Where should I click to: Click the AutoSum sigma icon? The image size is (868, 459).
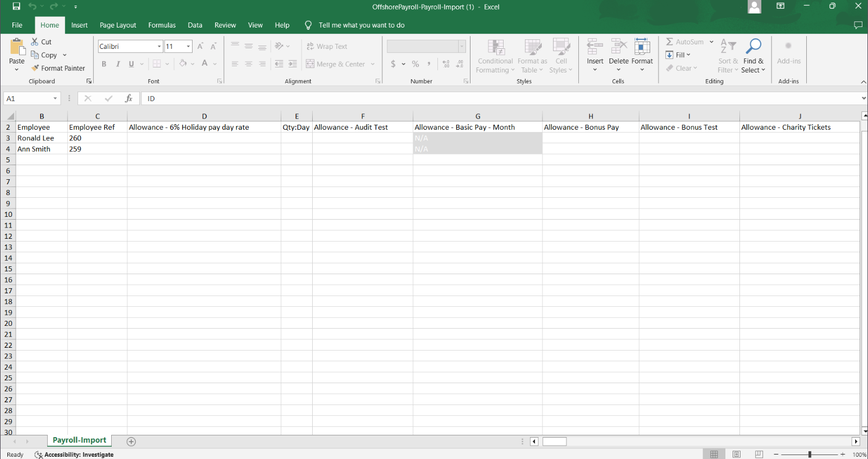point(670,42)
